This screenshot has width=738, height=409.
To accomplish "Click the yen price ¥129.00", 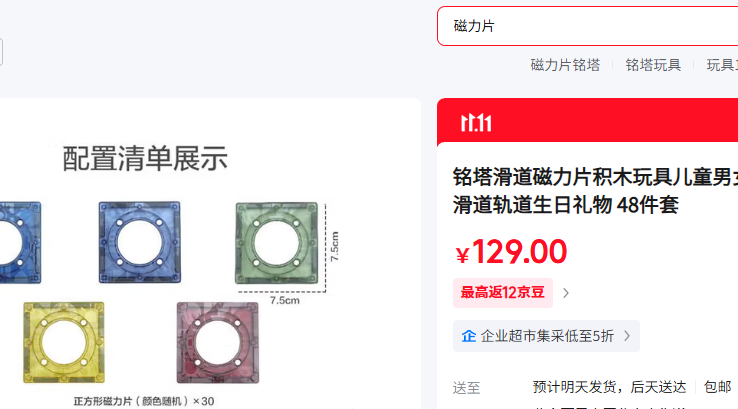I will click(x=511, y=252).
